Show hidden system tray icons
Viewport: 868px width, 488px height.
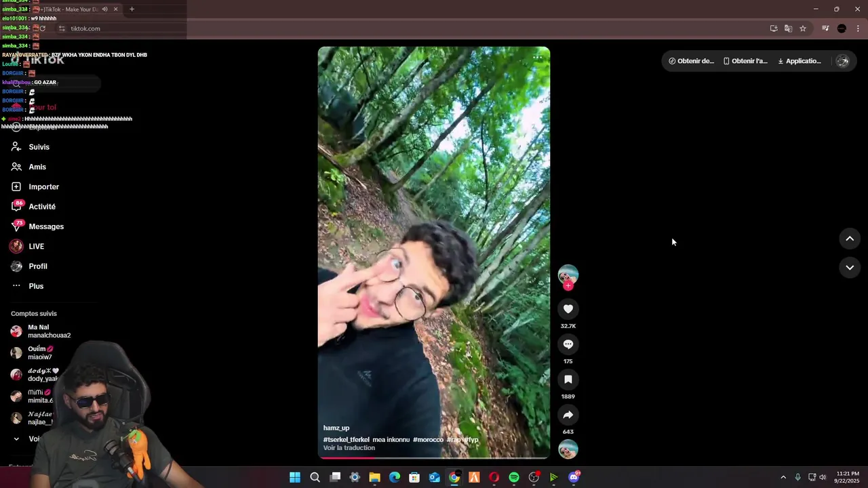point(783,478)
